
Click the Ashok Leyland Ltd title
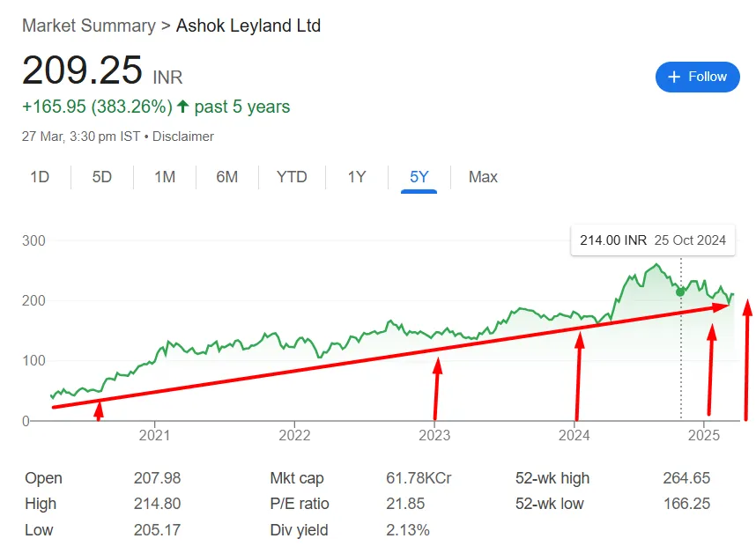pos(248,26)
